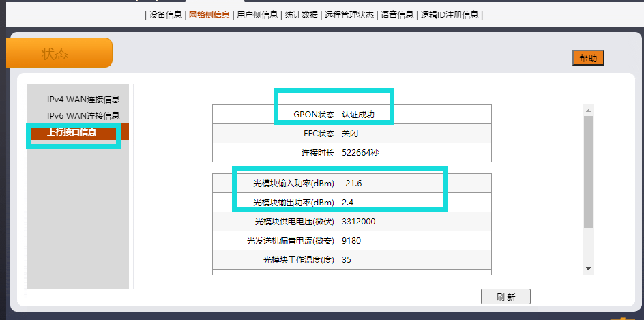Click the 帮助 button
This screenshot has height=320, width=644.
pyautogui.click(x=588, y=58)
